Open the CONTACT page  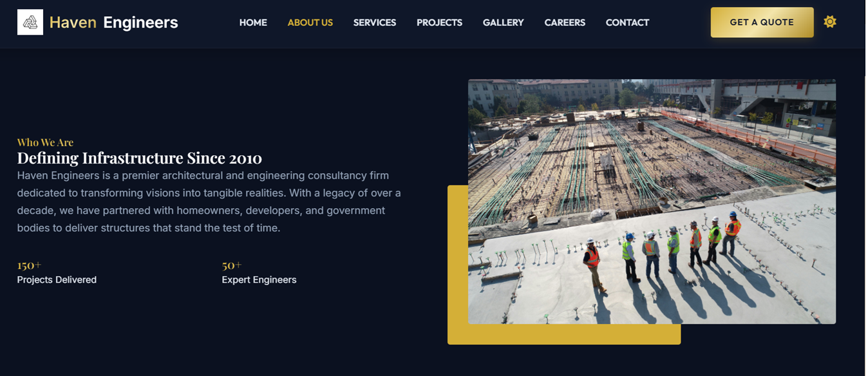pyautogui.click(x=627, y=23)
